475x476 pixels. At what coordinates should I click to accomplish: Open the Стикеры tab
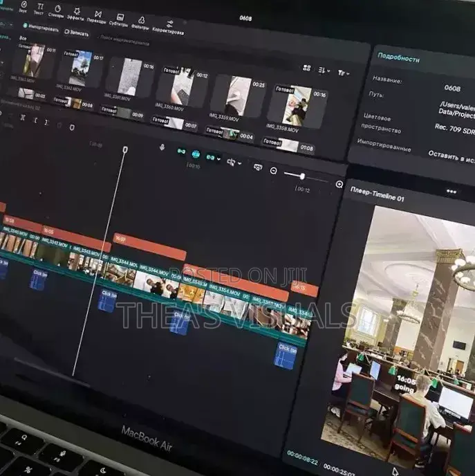57,12
